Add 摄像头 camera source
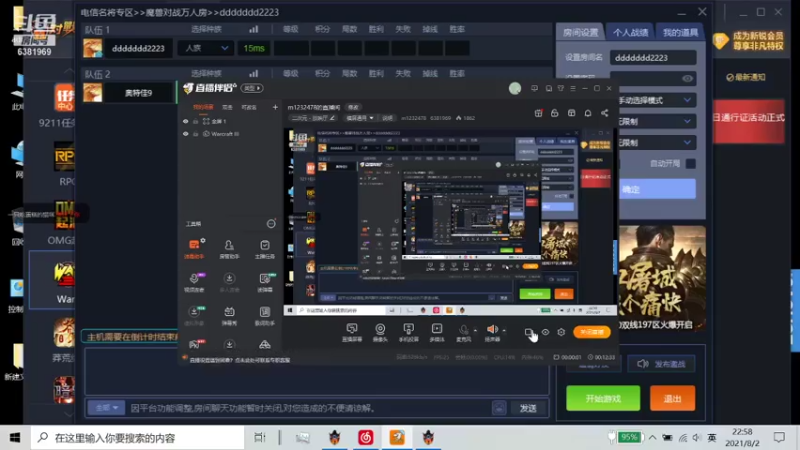800x450 pixels. (380, 332)
